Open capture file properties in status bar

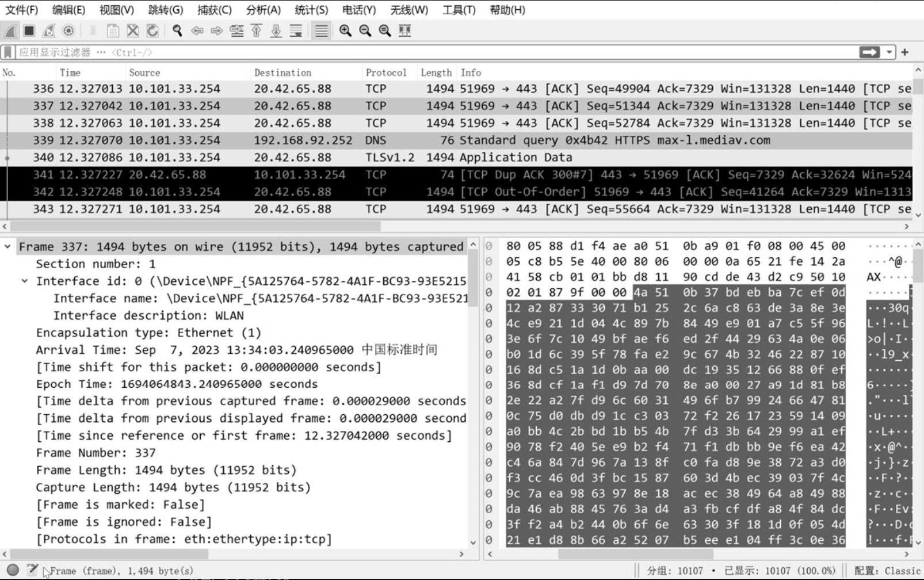32,570
